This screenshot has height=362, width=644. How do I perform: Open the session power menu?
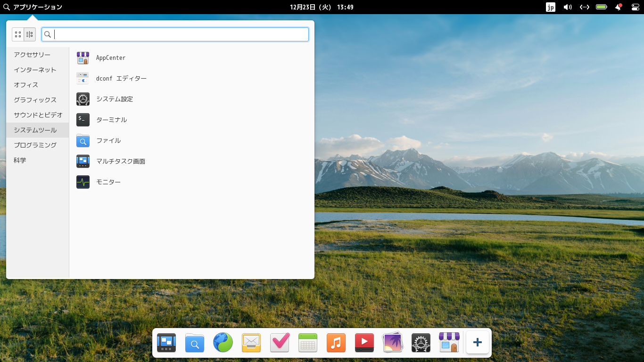[x=635, y=7]
